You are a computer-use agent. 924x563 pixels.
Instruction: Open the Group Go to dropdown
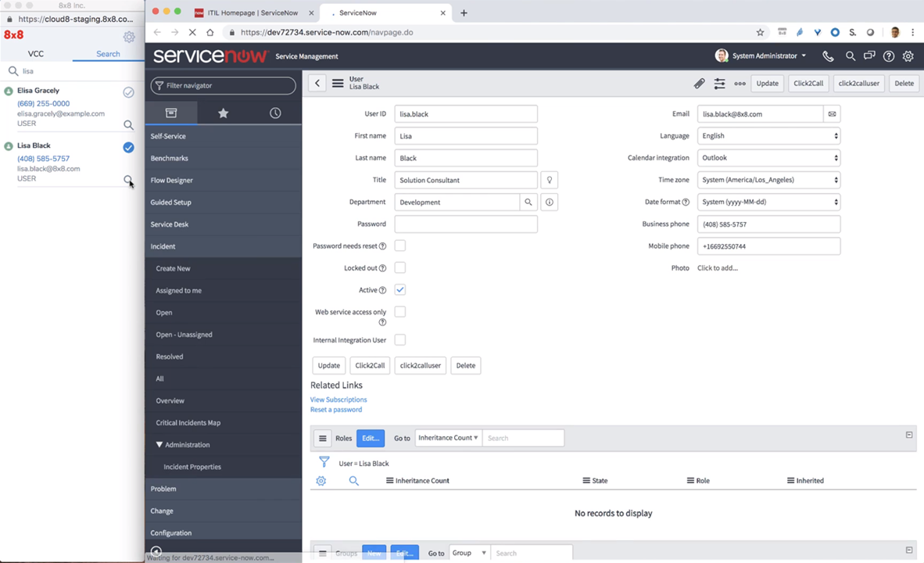coord(470,553)
